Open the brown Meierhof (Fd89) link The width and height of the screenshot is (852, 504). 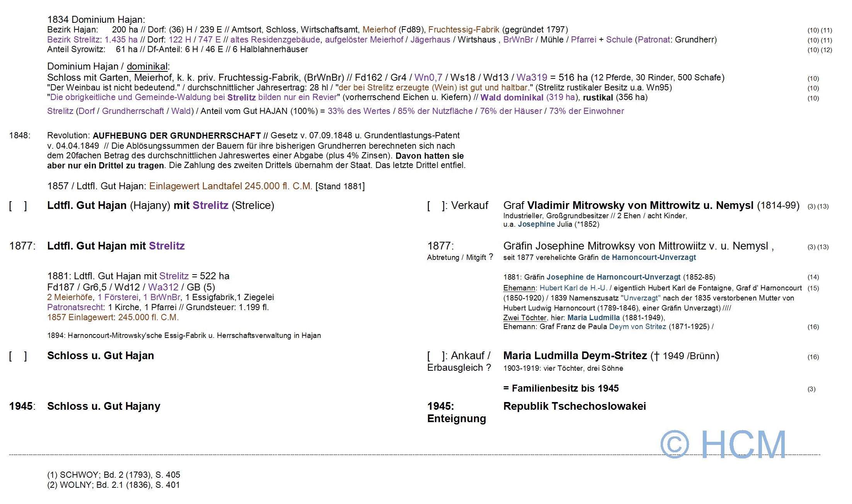[x=379, y=30]
